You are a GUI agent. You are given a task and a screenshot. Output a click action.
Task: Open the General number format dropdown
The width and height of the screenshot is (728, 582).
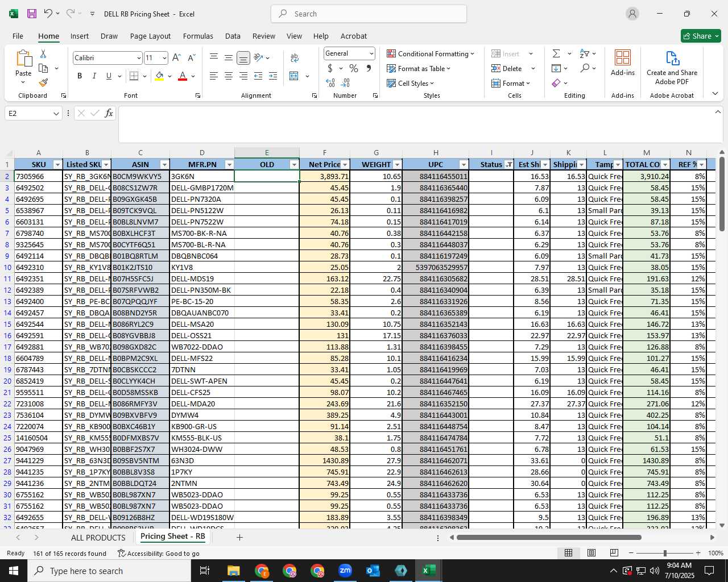371,53
